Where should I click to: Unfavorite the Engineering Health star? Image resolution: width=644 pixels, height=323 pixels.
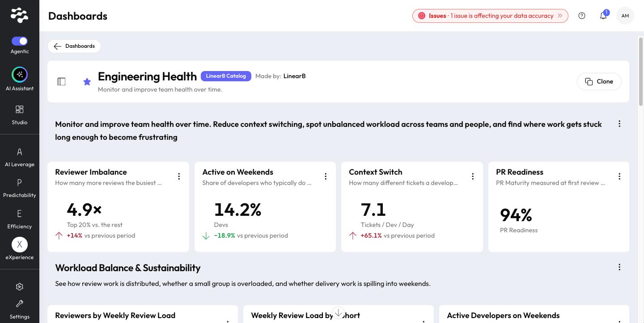pyautogui.click(x=87, y=81)
